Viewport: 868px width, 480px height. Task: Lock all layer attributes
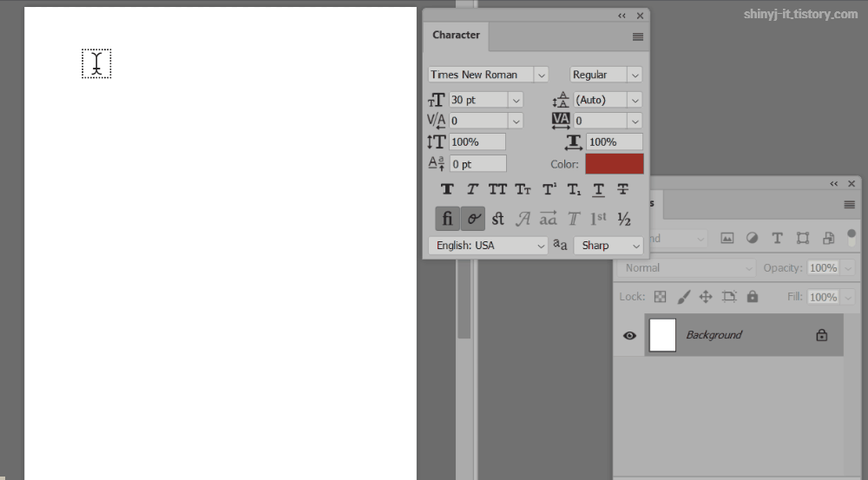coord(753,297)
